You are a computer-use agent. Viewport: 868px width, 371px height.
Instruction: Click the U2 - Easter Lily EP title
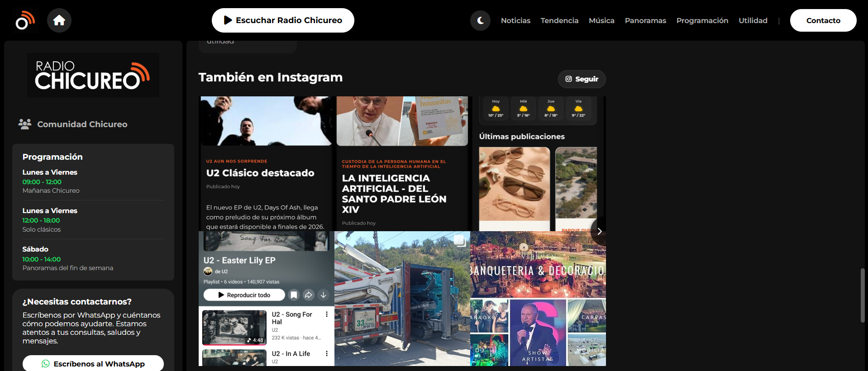tap(239, 260)
